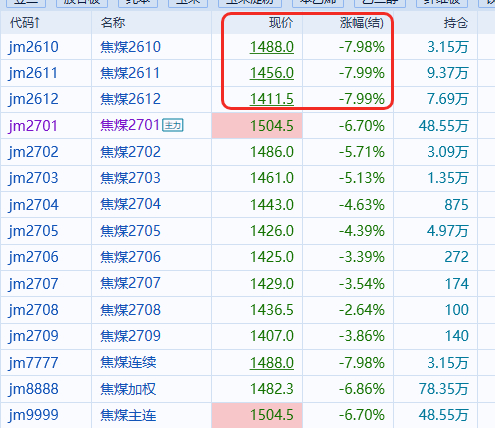Sort by the 持仓 column header

(456, 23)
